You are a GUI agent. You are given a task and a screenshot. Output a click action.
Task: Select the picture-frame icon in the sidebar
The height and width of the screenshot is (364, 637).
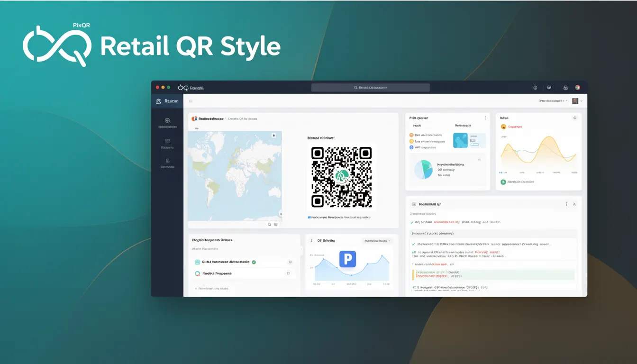pos(167,141)
